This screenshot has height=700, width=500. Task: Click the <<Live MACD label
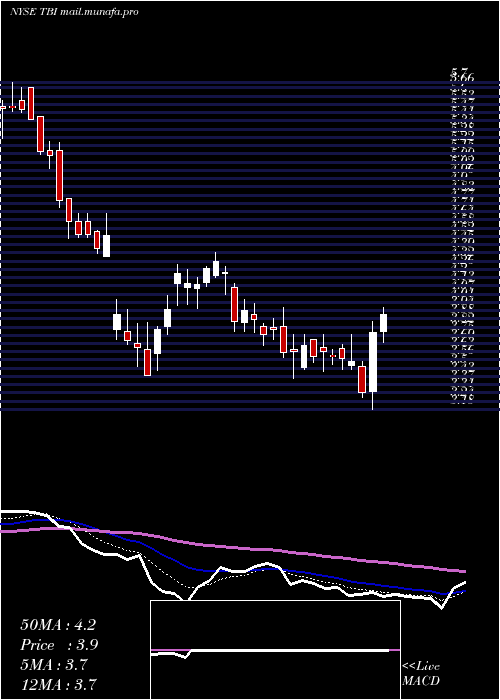[x=421, y=673]
